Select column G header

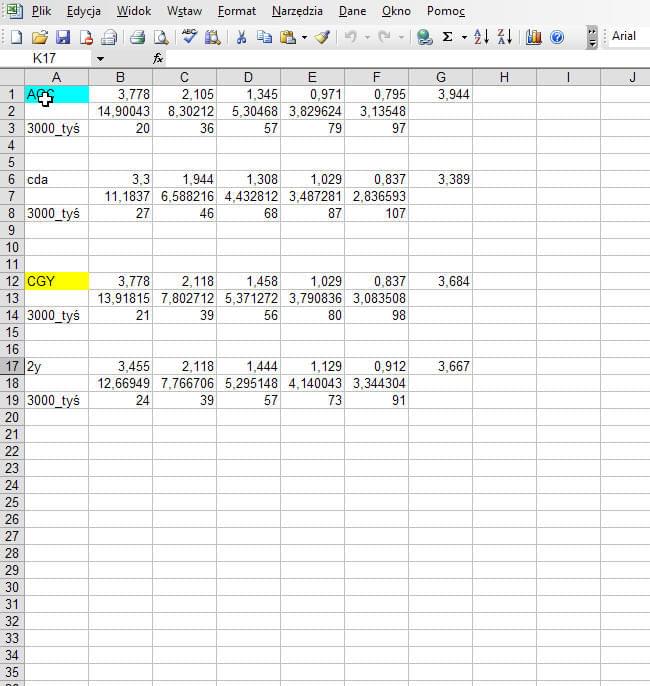point(440,77)
